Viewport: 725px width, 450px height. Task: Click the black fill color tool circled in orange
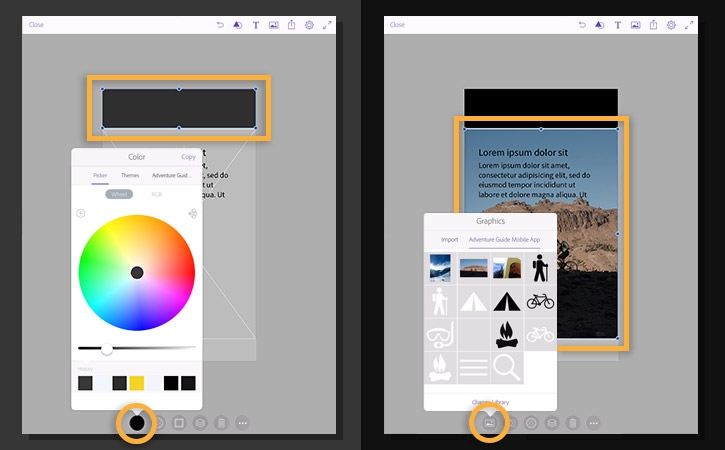pos(137,423)
